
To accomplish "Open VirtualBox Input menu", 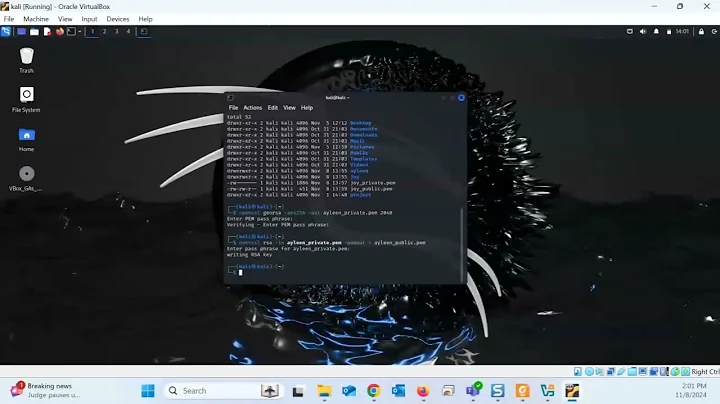I will pyautogui.click(x=89, y=19).
